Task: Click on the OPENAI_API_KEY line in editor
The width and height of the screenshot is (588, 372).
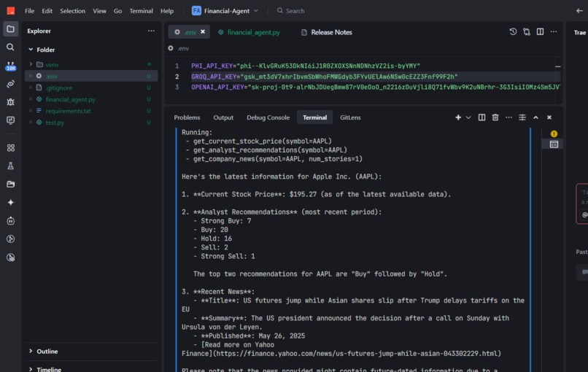Action: click(376, 87)
